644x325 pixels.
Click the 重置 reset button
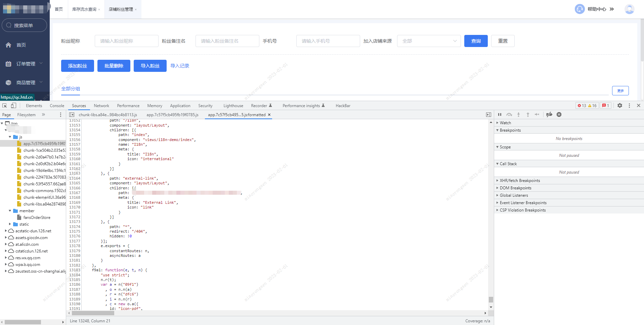[x=503, y=41]
